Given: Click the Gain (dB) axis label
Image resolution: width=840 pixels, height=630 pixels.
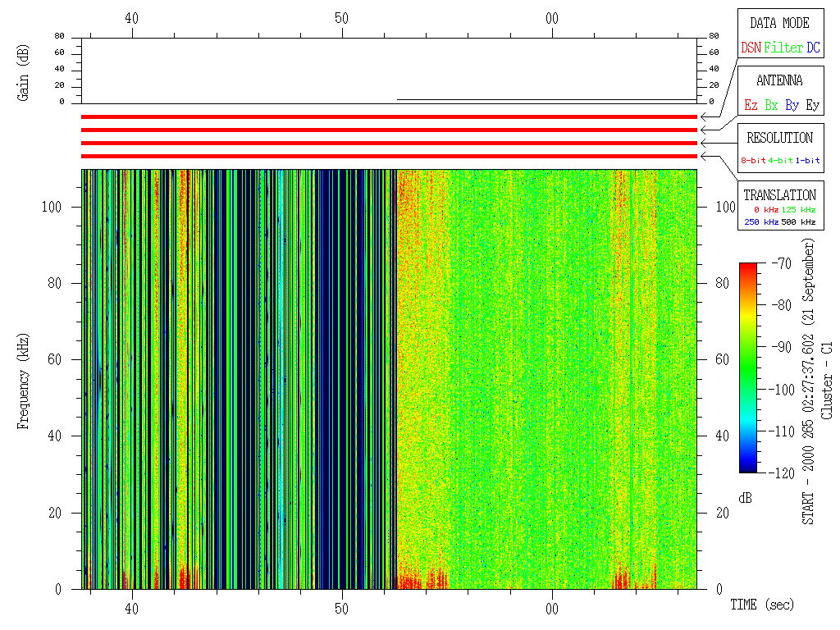Looking at the screenshot, I should [x=24, y=75].
